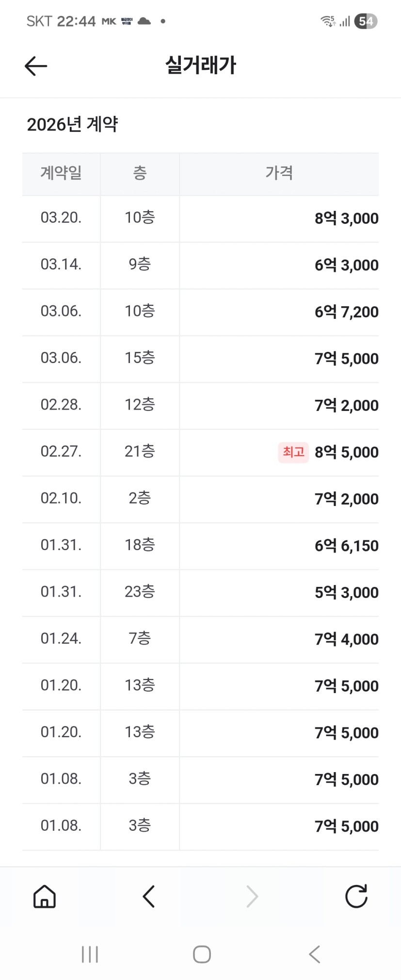This screenshot has width=401, height=980.
Task: Tap the 가격 column header
Action: pos(279,173)
